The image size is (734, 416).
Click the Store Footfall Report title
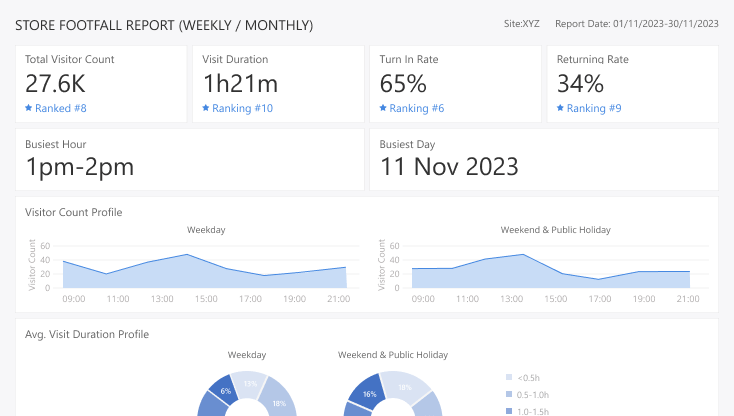point(164,25)
